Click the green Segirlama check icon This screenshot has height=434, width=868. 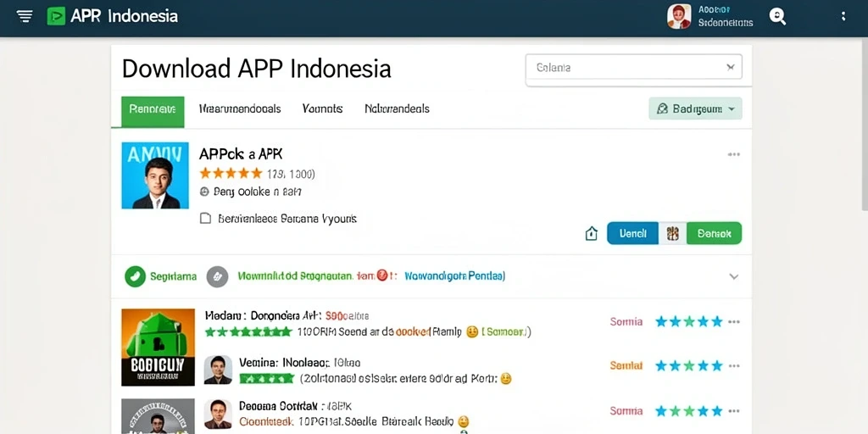pyautogui.click(x=135, y=276)
